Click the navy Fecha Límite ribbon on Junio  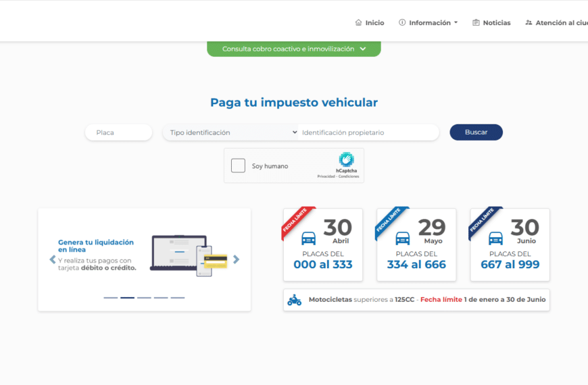pyautogui.click(x=484, y=222)
